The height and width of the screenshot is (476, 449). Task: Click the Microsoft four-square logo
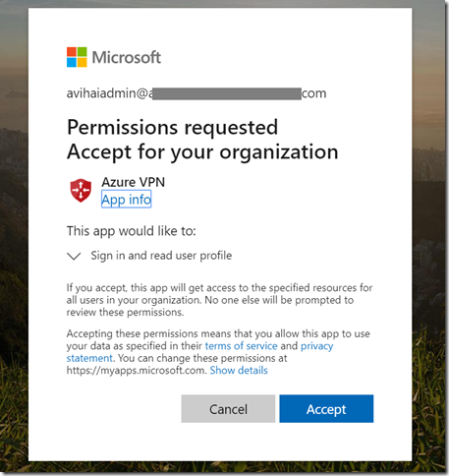point(77,57)
